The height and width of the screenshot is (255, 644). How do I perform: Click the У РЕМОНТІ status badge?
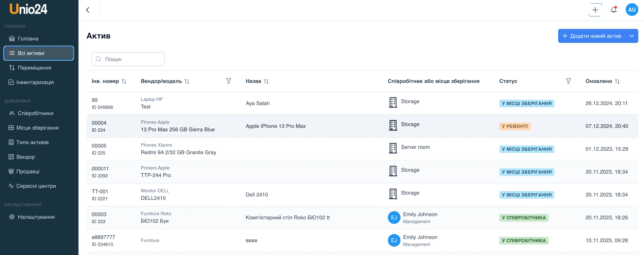tap(515, 126)
